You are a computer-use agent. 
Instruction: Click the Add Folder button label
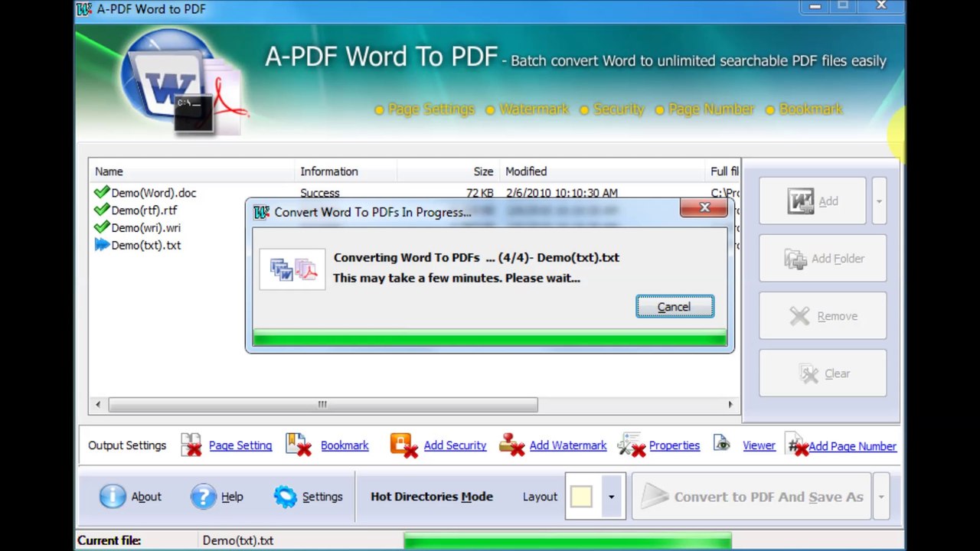[838, 259]
